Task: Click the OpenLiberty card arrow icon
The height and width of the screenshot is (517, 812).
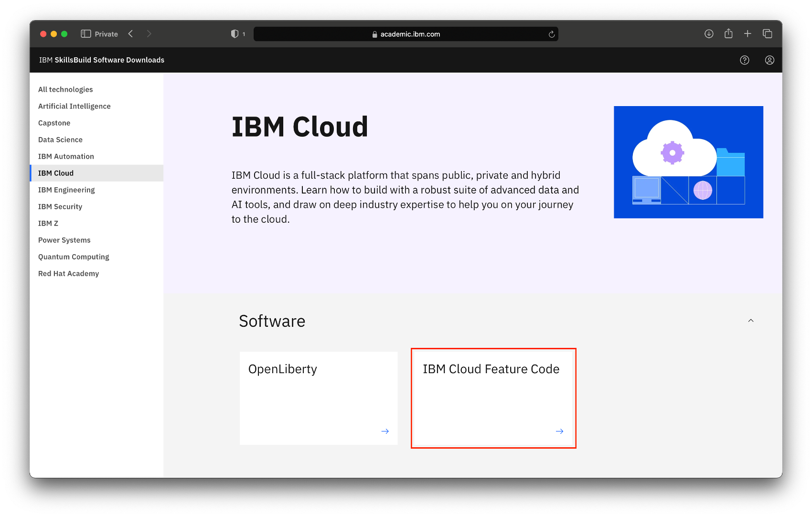Action: point(385,431)
